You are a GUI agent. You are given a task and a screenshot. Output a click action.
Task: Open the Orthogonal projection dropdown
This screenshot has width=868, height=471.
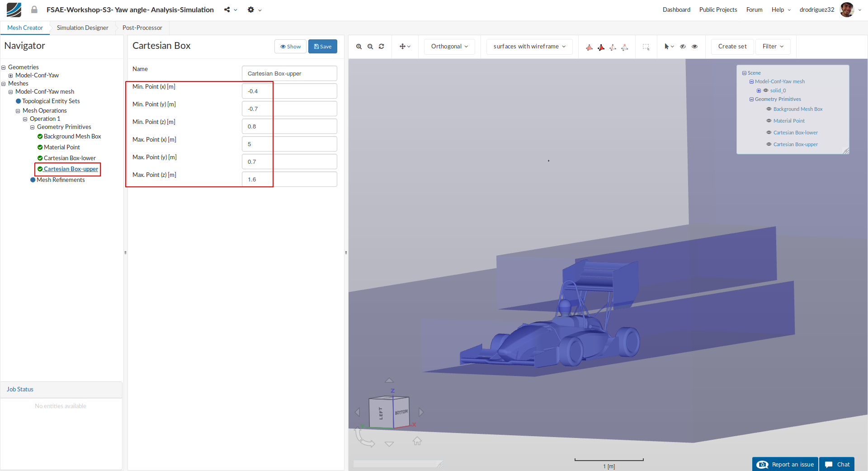(x=449, y=47)
